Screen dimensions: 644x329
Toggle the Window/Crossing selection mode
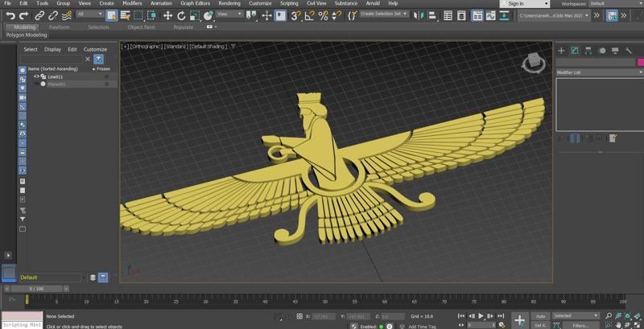pos(152,16)
